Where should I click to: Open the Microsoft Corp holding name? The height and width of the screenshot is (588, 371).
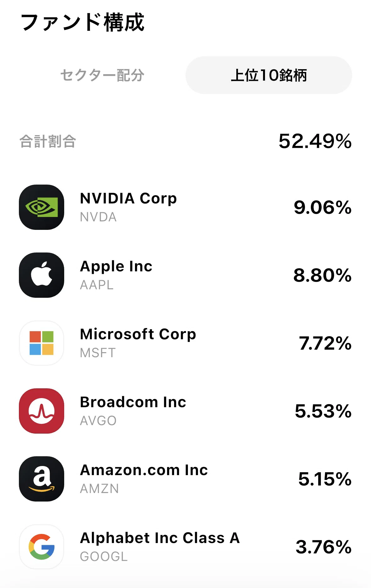(138, 335)
